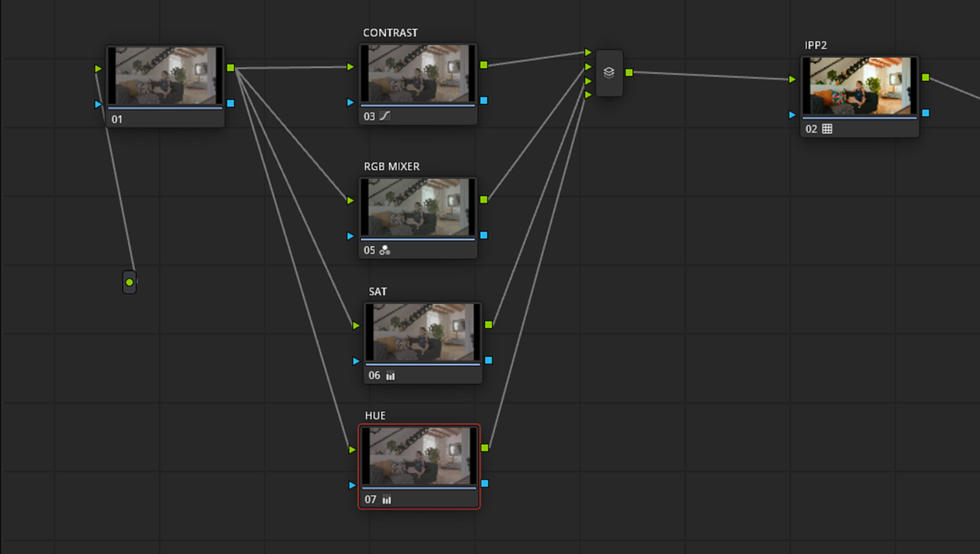Screen dimensions: 980x554
Task: Select the IPP2 node thumbnail
Action: pyautogui.click(x=860, y=86)
